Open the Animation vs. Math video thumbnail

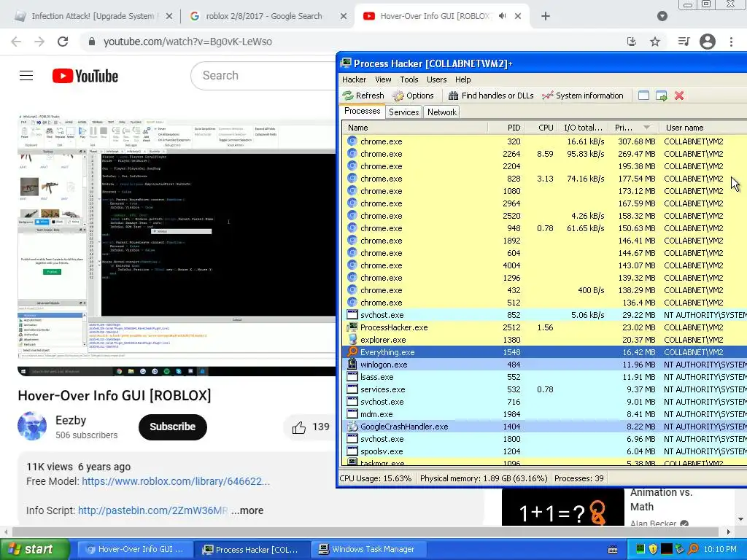[562, 507]
